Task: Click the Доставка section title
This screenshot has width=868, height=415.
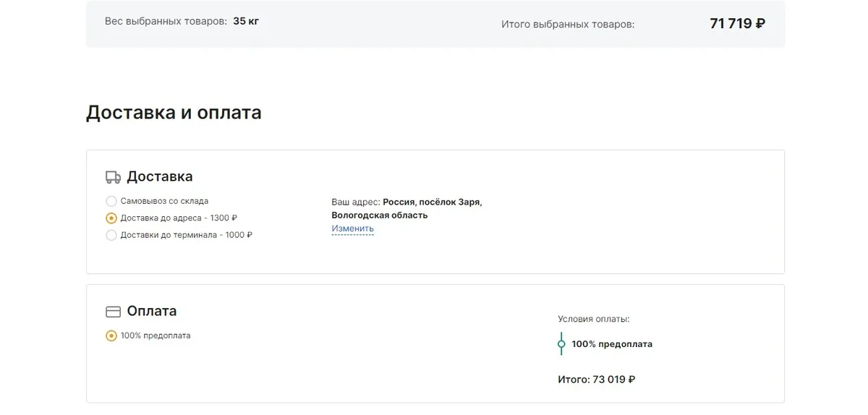Action: 159,177
